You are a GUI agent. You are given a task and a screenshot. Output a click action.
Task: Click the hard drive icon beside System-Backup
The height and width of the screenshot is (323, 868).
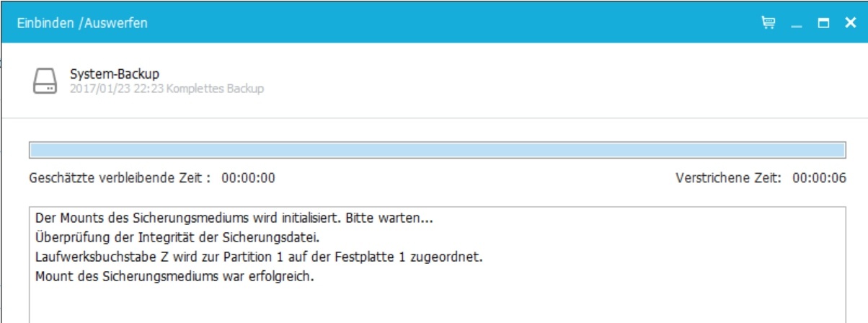coord(45,81)
